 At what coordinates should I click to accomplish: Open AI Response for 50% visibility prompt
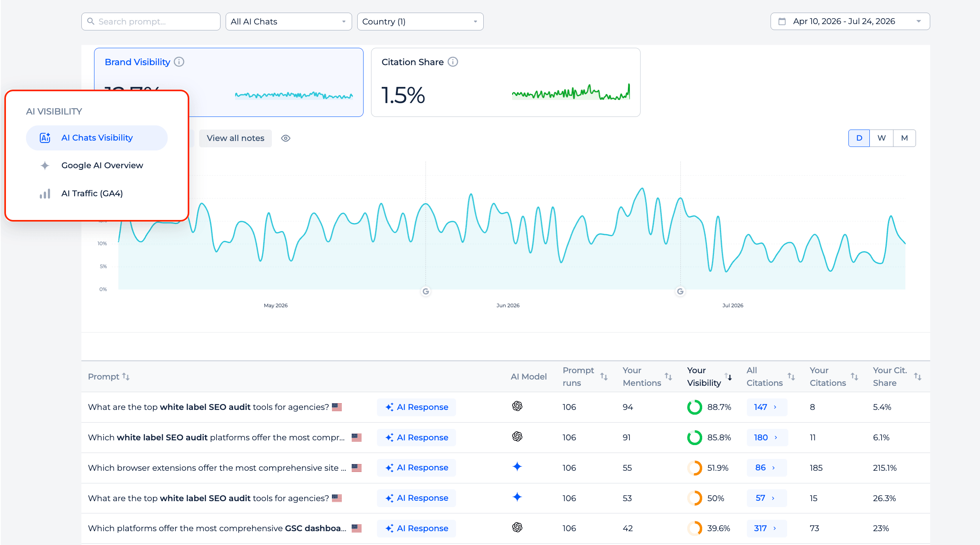(x=416, y=498)
